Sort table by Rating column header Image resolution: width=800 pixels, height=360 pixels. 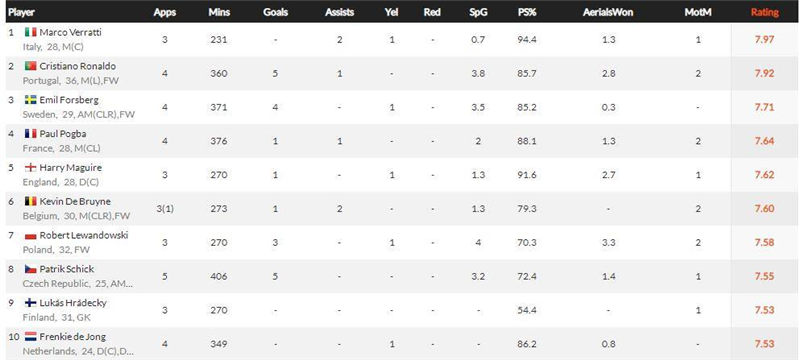tap(764, 12)
